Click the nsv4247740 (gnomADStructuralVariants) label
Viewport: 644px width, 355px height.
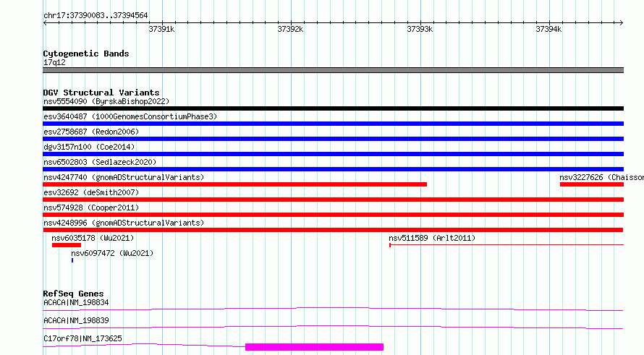click(x=124, y=177)
